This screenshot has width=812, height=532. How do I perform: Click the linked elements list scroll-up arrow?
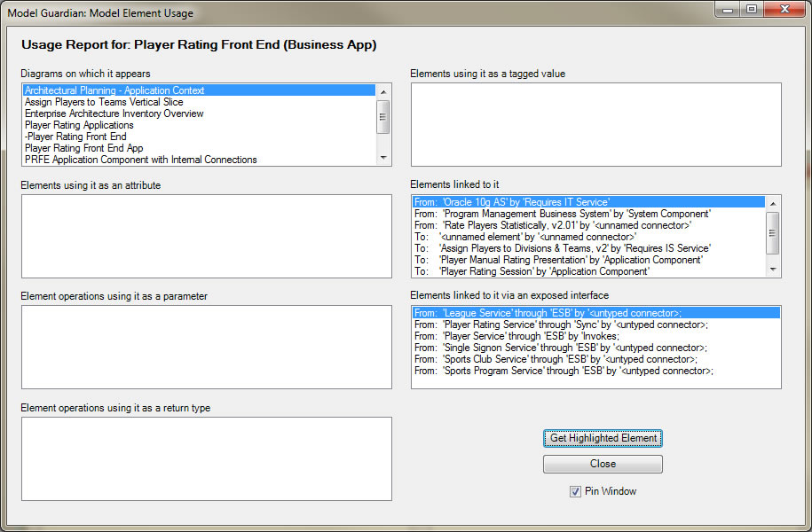773,203
